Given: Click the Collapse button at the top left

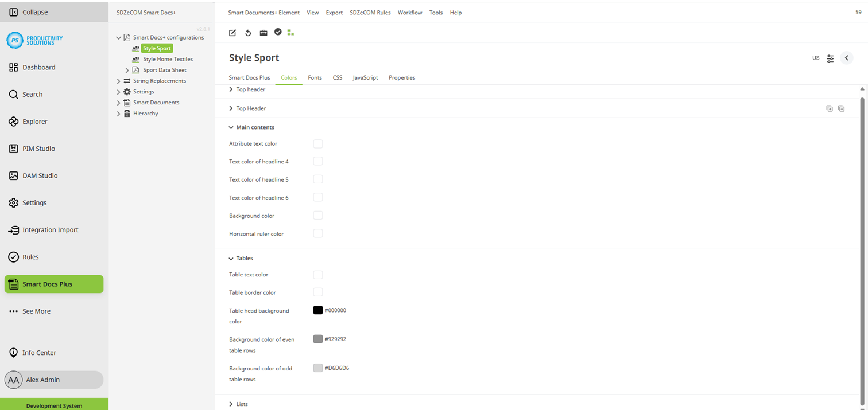Looking at the screenshot, I should point(26,11).
